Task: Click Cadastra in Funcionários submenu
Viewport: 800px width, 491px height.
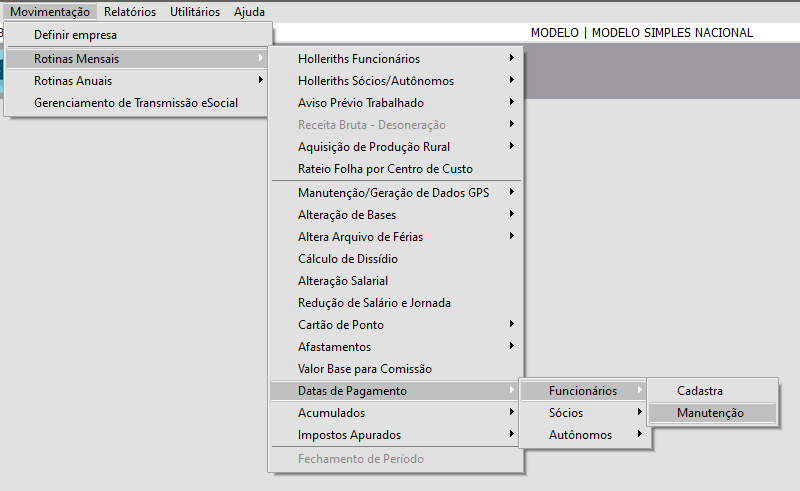Action: coord(700,391)
